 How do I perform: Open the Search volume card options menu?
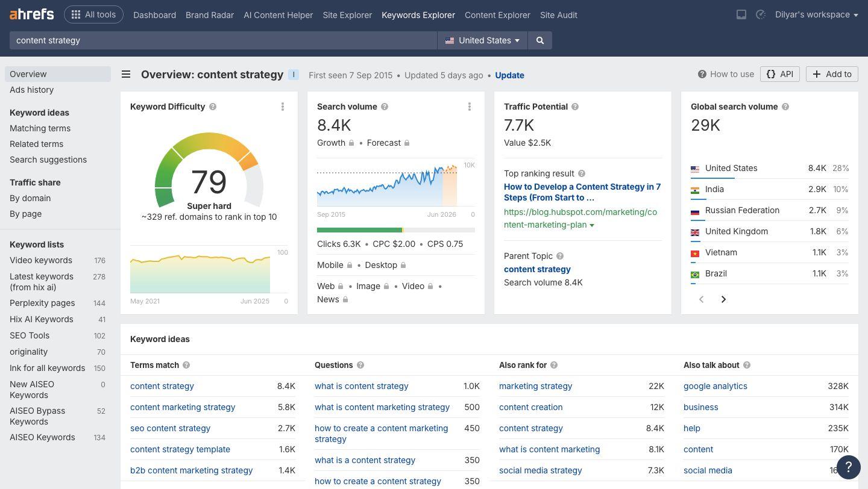tap(470, 107)
